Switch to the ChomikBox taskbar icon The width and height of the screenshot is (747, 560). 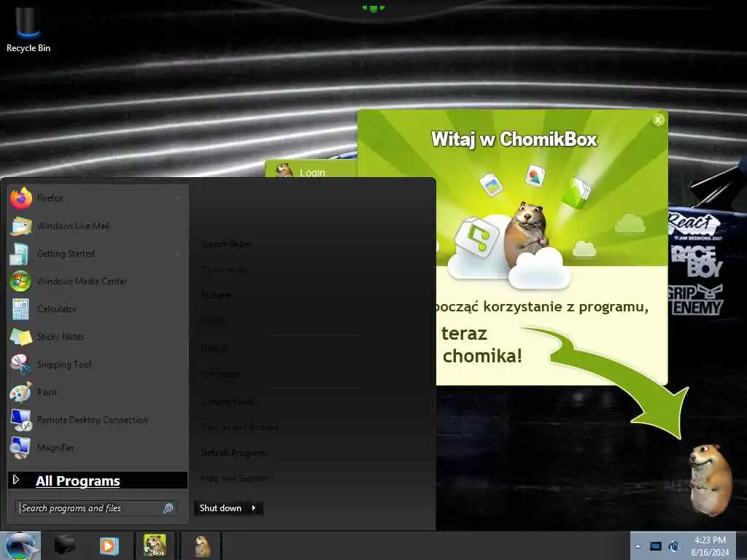(155, 545)
